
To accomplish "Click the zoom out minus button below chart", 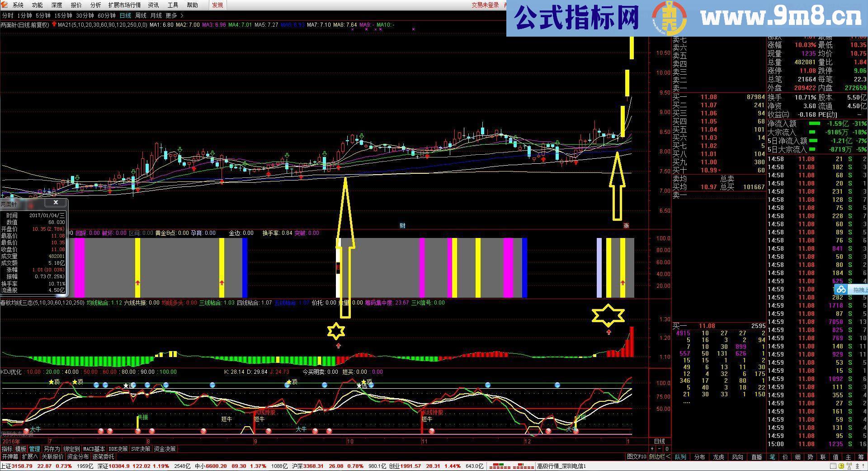I will (659, 449).
